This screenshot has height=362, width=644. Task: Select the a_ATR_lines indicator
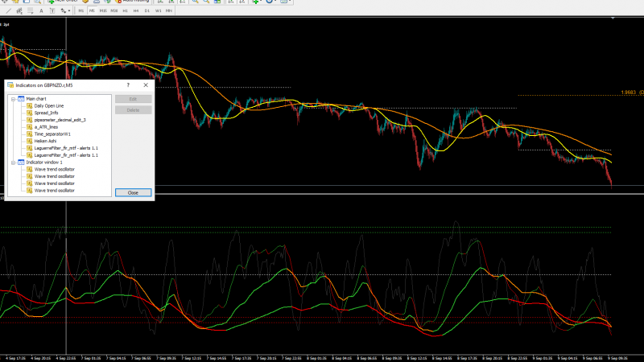tap(46, 127)
